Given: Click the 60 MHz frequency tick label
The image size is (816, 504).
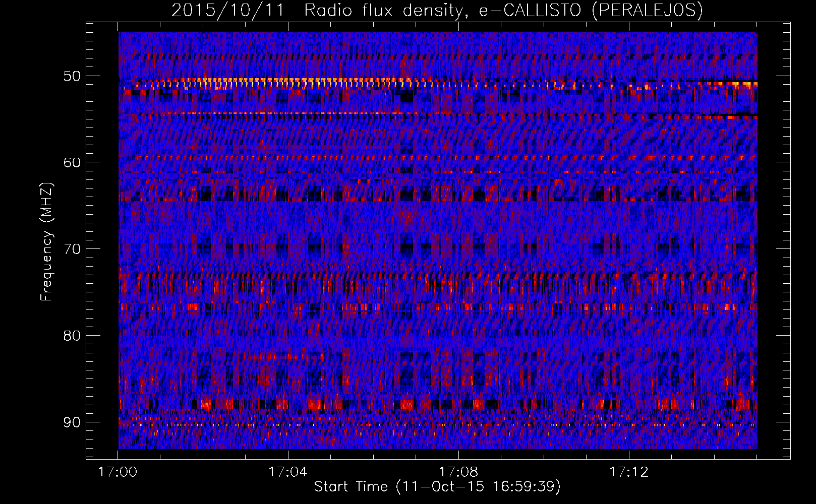Looking at the screenshot, I should coord(72,162).
